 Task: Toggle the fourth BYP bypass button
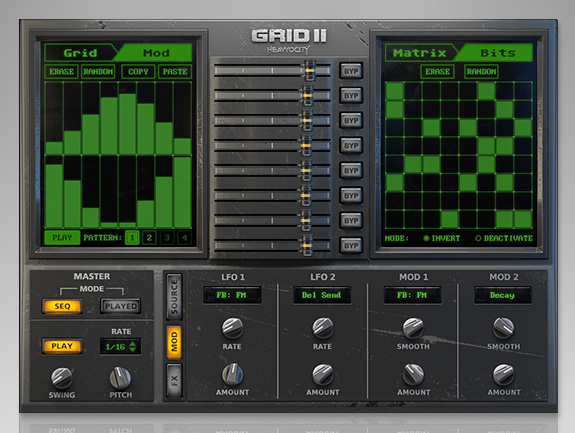tap(351, 146)
